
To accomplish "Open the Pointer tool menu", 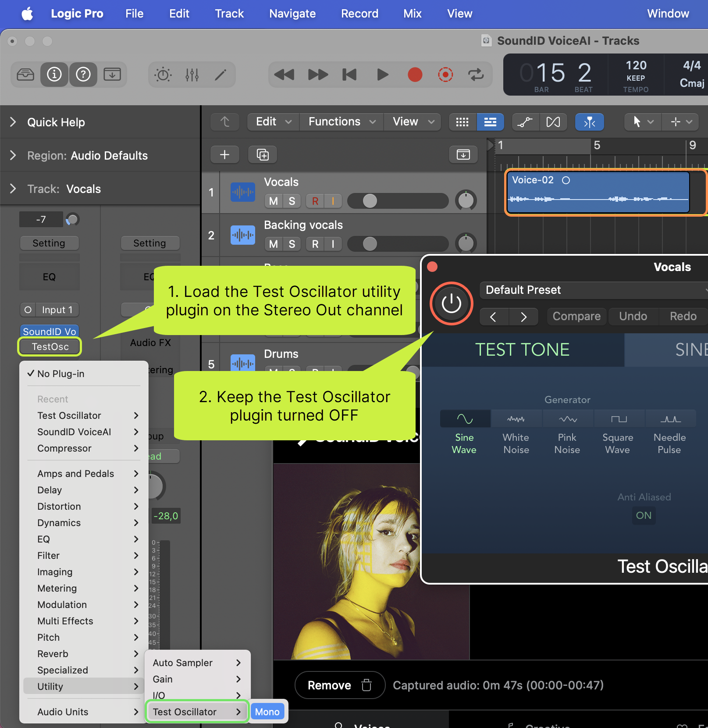I will click(x=643, y=122).
